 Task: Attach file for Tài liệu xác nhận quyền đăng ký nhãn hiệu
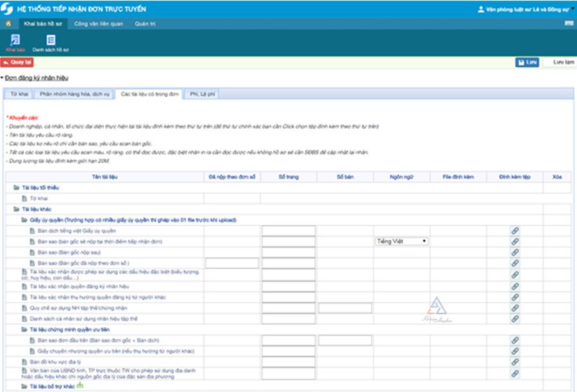tap(515, 286)
